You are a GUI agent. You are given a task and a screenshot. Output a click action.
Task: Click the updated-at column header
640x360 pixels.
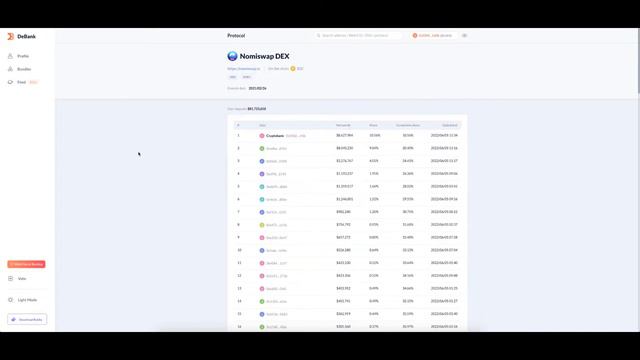450,125
